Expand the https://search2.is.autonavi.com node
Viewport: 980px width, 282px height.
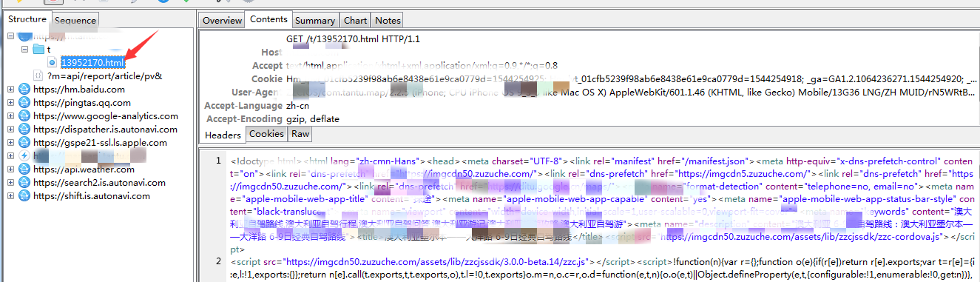tap(10, 182)
